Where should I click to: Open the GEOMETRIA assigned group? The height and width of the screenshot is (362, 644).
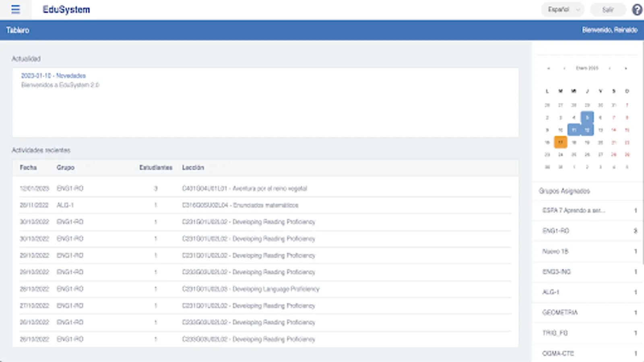pos(588,313)
